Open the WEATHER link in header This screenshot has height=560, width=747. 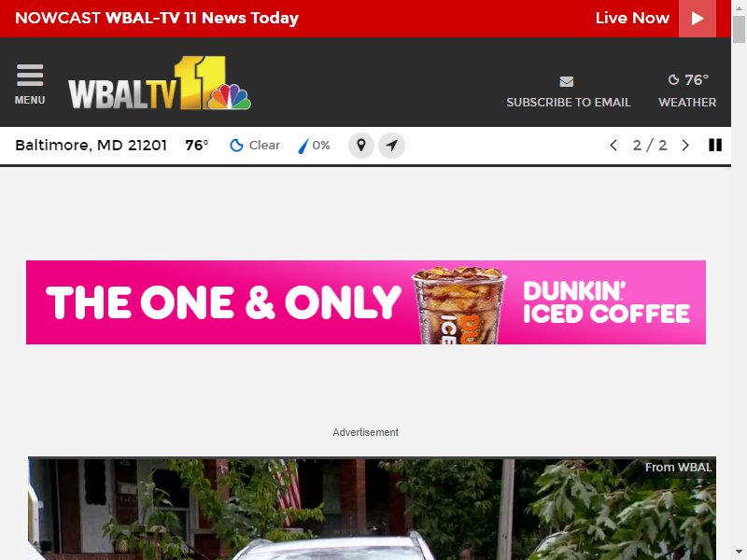coord(687,103)
